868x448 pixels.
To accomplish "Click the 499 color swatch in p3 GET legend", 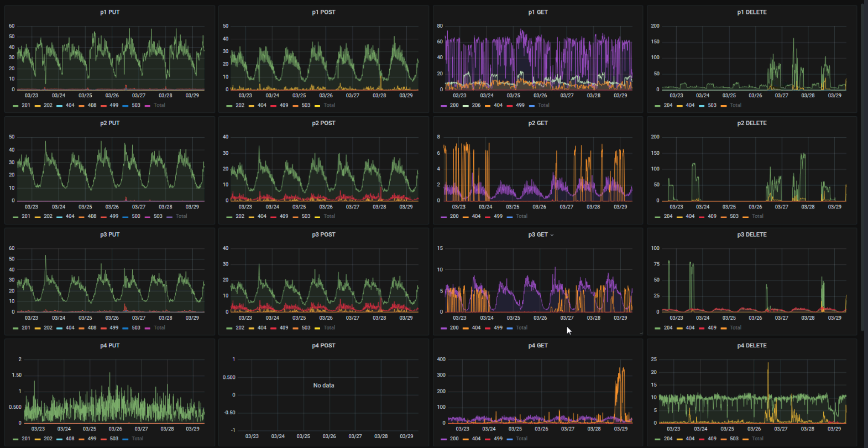I will coord(488,328).
